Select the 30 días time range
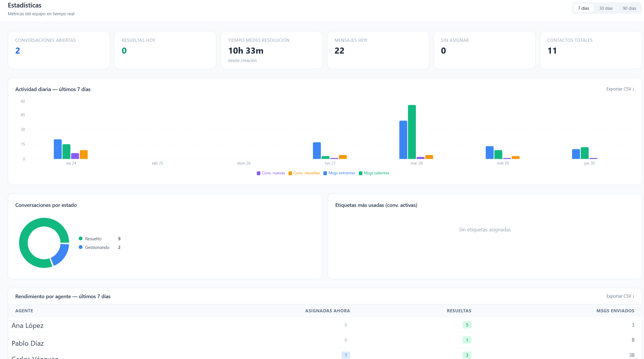The width and height of the screenshot is (644, 359). point(606,8)
